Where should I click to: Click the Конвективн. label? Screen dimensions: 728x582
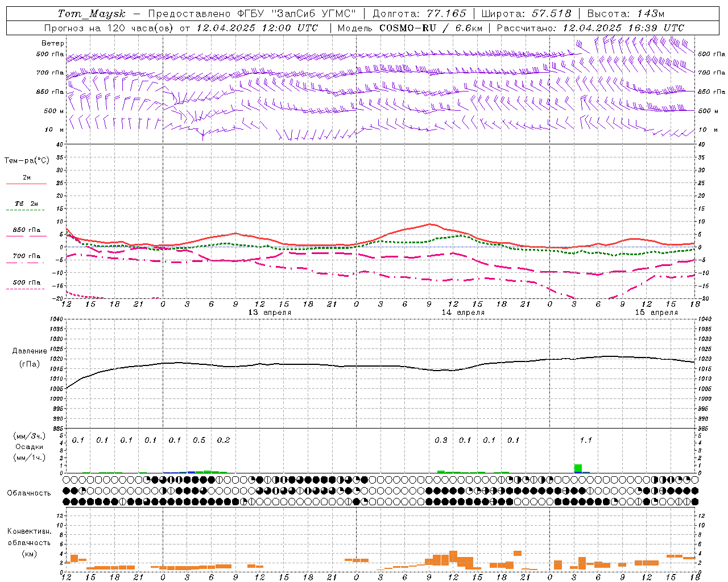point(29,531)
